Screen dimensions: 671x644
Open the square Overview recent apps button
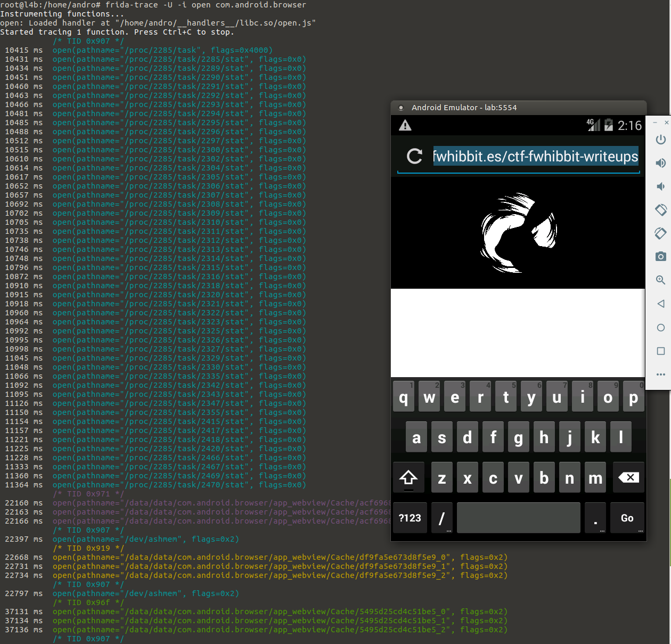[660, 351]
